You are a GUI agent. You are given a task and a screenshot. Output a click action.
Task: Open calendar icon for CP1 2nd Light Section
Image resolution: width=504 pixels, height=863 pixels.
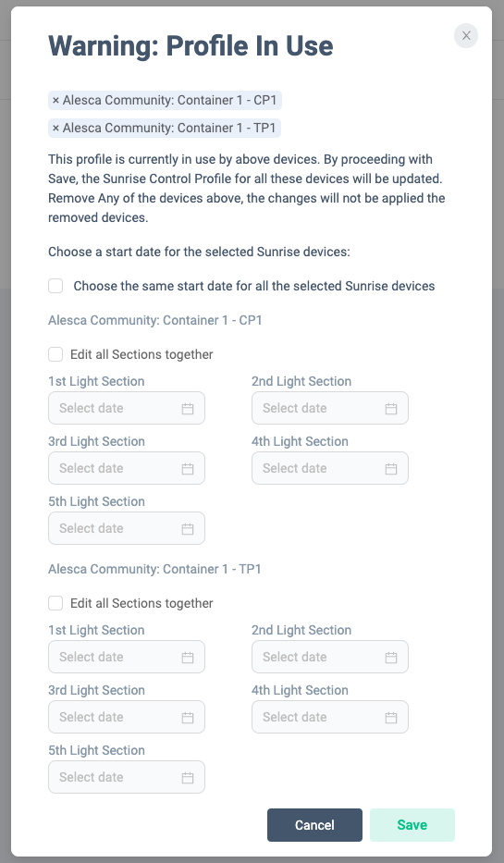point(391,409)
